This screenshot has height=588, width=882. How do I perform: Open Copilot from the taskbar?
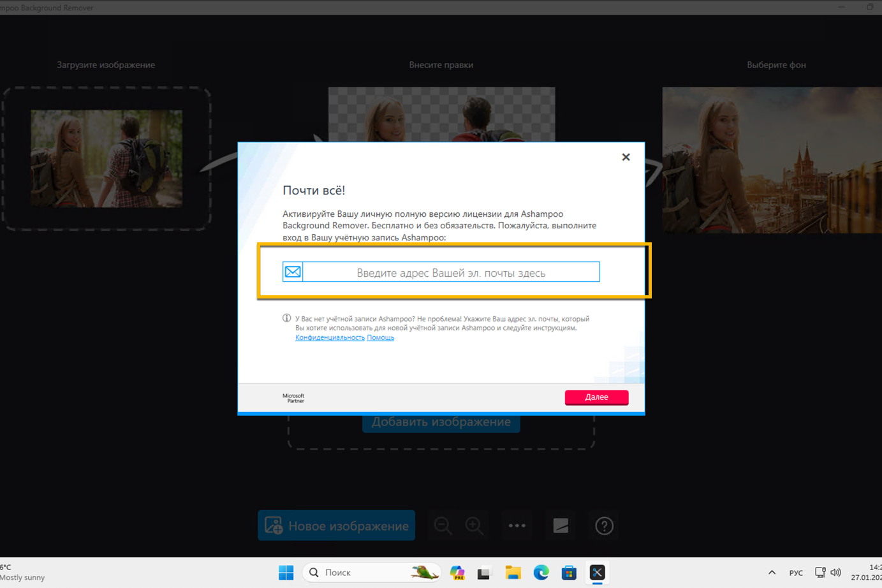click(457, 573)
